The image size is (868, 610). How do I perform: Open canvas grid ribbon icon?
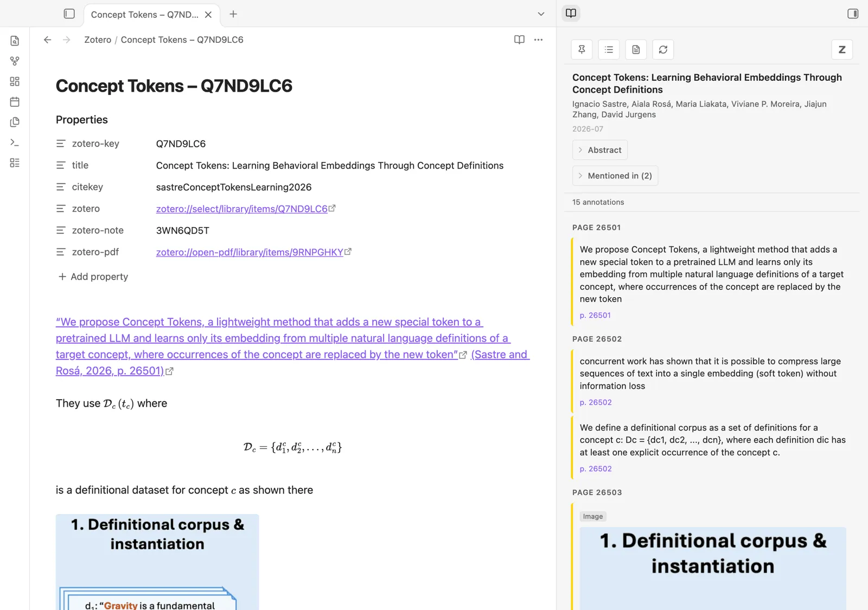tap(15, 81)
